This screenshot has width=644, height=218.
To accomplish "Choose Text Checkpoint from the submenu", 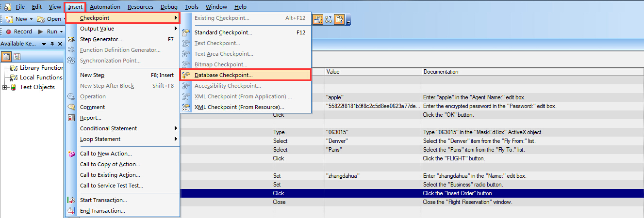I will click(x=246, y=43).
